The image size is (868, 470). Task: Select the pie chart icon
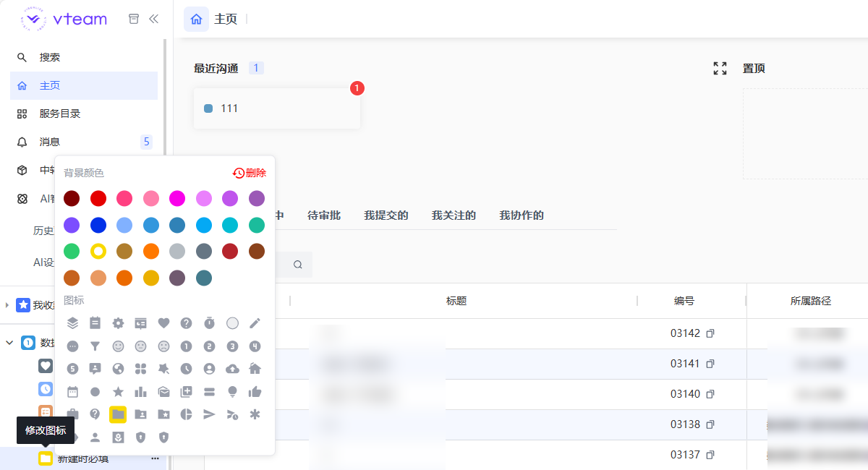point(186,414)
